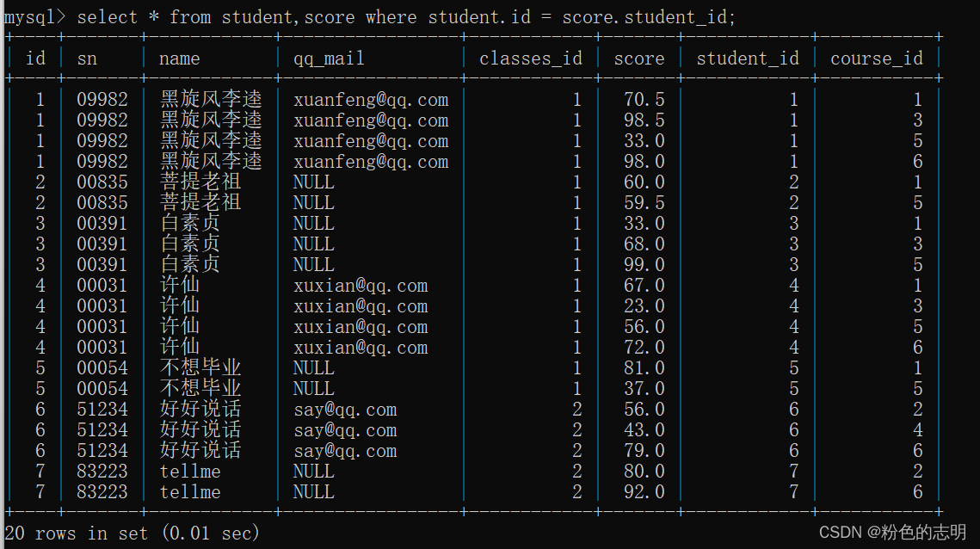Select the 'classes_id' column header
The width and height of the screenshot is (980, 549).
tap(531, 59)
